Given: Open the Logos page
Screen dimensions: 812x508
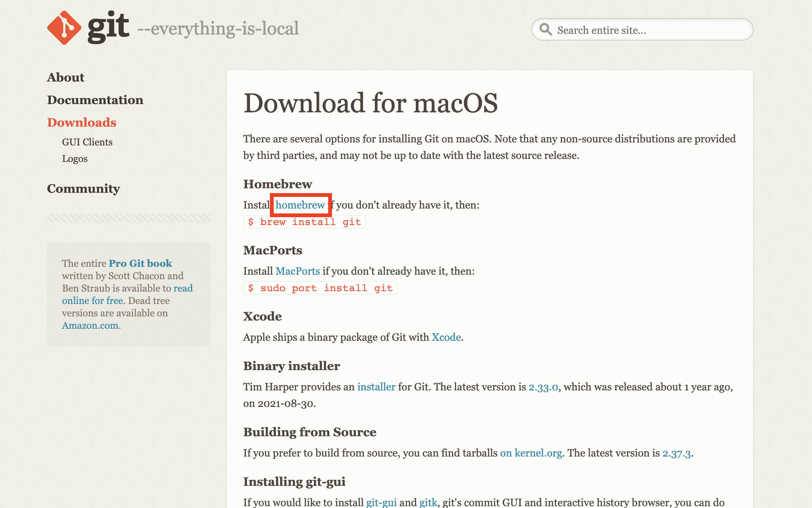Looking at the screenshot, I should pyautogui.click(x=75, y=159).
